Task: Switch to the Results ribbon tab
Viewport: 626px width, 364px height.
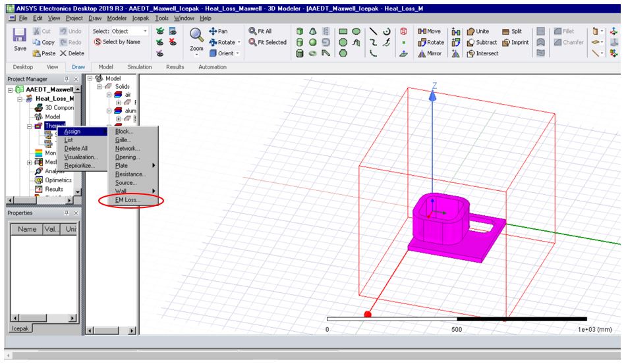Action: pos(175,67)
